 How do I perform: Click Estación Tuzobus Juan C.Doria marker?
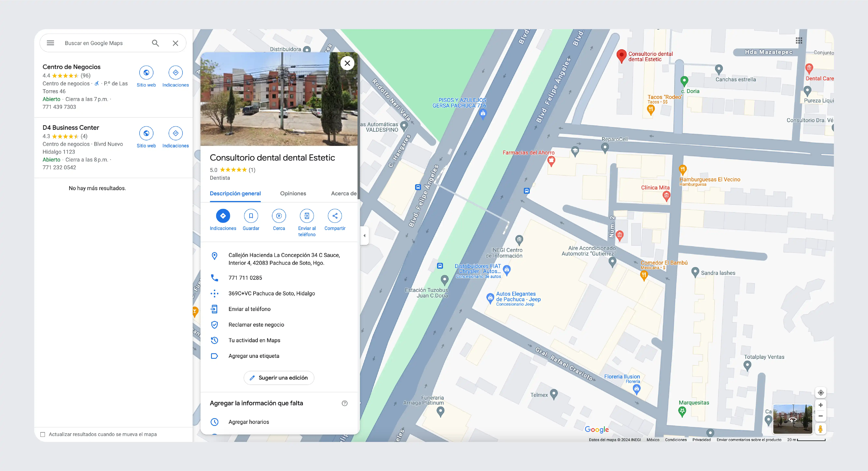(445, 280)
